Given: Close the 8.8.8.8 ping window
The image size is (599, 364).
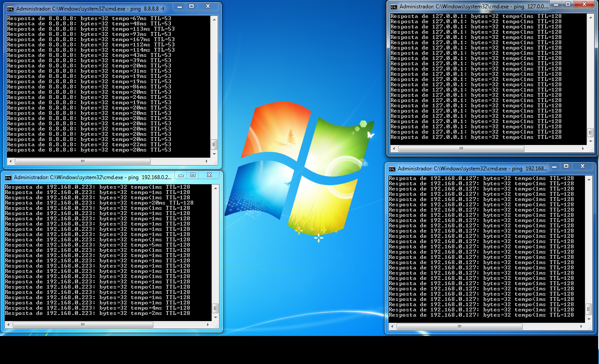Looking at the screenshot, I should [x=208, y=7].
